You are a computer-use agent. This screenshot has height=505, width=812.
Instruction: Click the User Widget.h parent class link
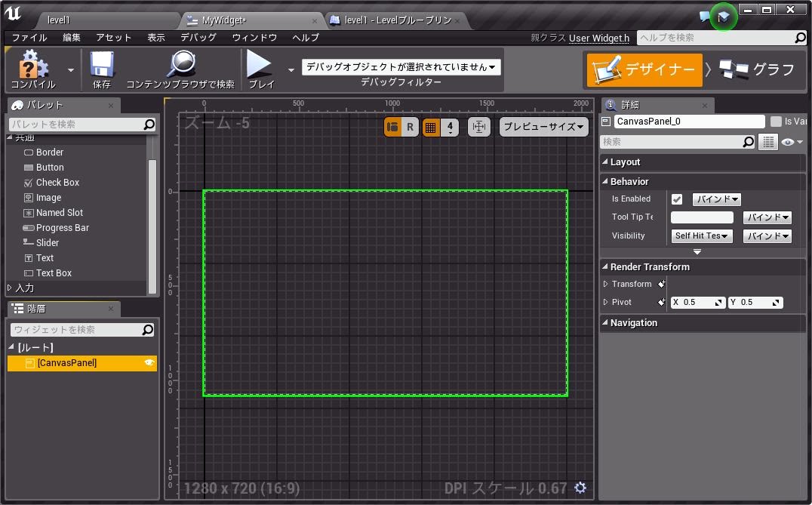tap(599, 38)
